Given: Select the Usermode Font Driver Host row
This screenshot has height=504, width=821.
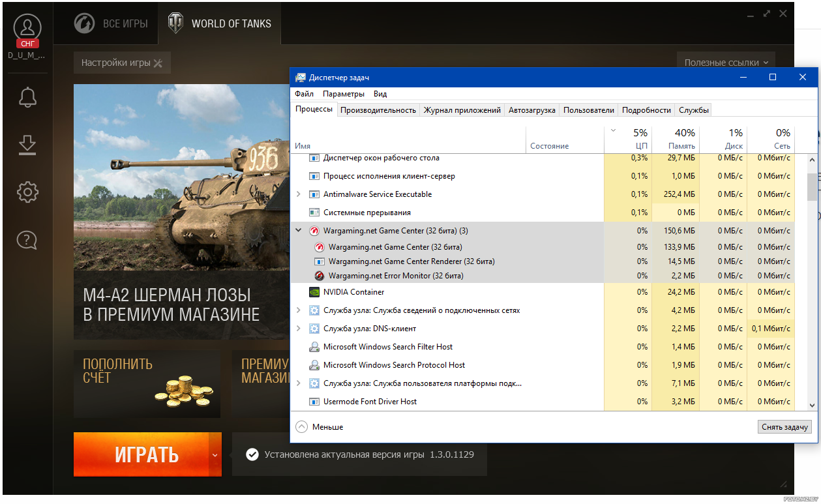Looking at the screenshot, I should [x=543, y=402].
